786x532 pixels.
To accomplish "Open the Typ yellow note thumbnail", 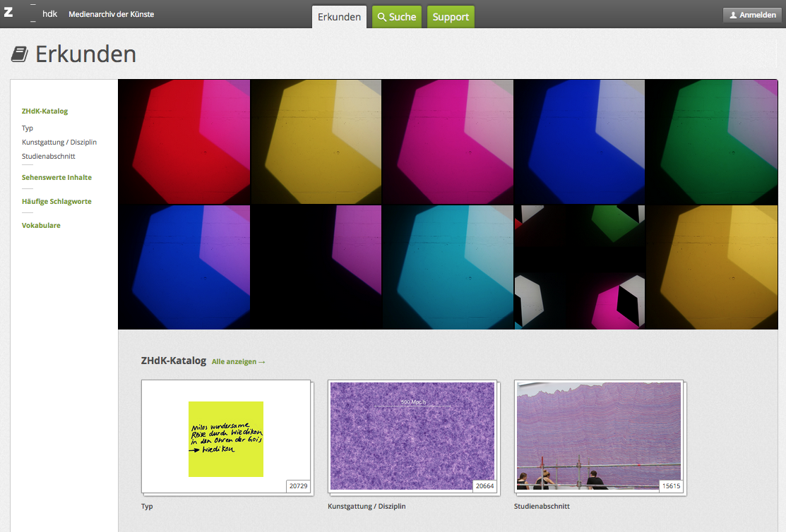I will [226, 437].
